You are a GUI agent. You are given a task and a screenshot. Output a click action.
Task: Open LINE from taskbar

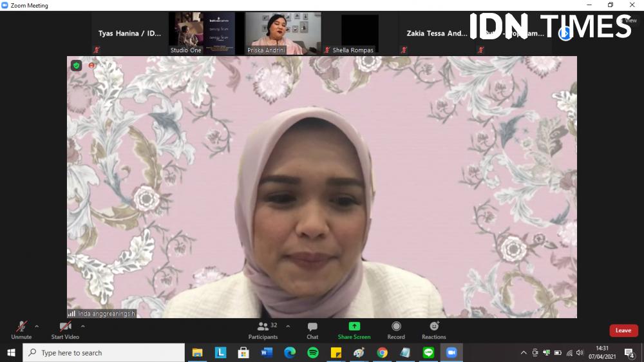tap(428, 352)
